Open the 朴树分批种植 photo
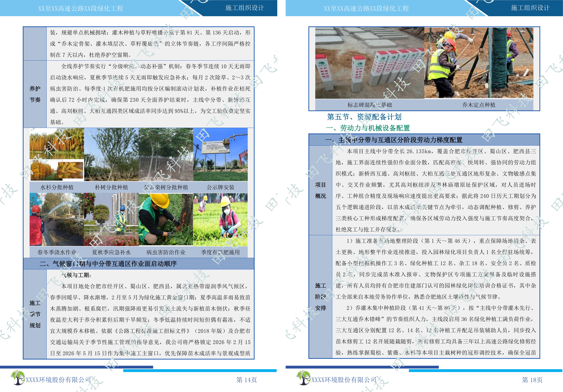Viewport: 563px width, 392px height. [111, 154]
